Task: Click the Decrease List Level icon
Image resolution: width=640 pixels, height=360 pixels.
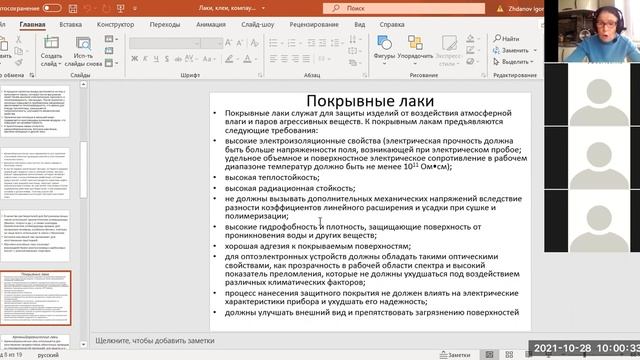Action: point(311,43)
